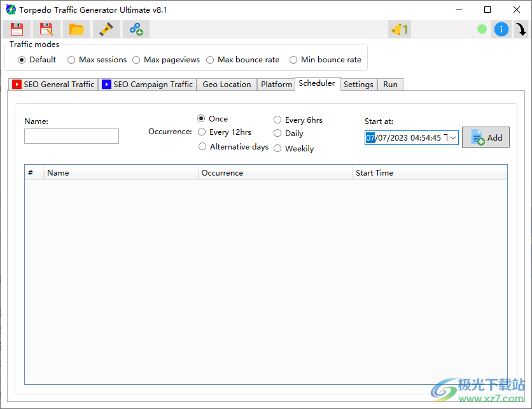
Task: Click the Torpedo app icon in title bar
Action: (11, 10)
